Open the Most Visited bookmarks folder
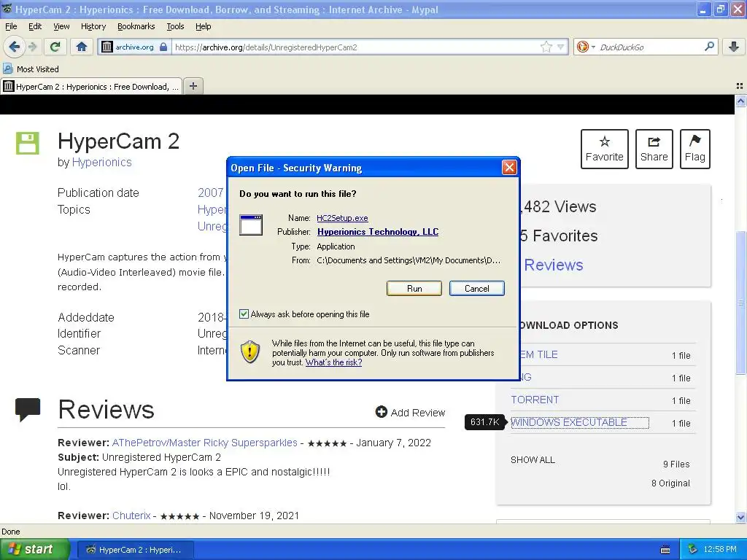Image resolution: width=747 pixels, height=560 pixels. click(31, 69)
